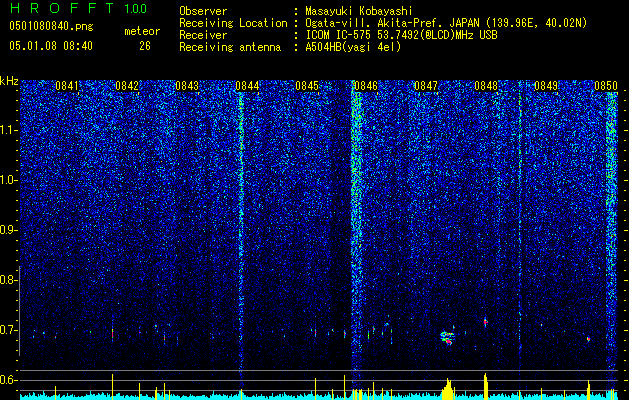Click the bright vertical noise band at 0846

point(356,225)
